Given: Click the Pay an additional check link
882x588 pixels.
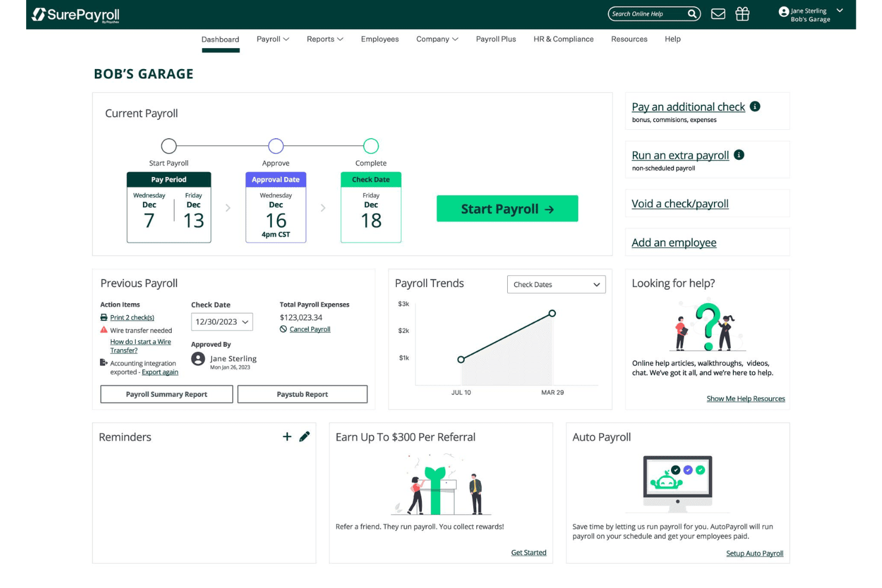Looking at the screenshot, I should point(688,107).
